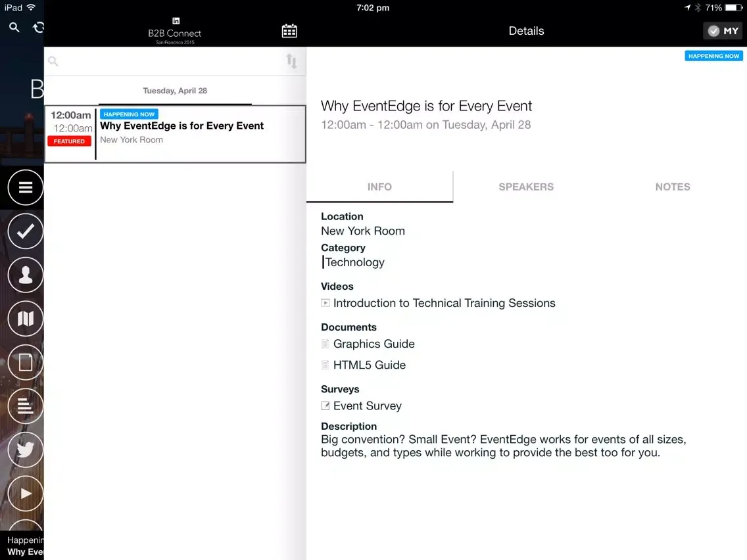Open the Event Survey link
The height and width of the screenshot is (560, 747).
[x=368, y=406]
